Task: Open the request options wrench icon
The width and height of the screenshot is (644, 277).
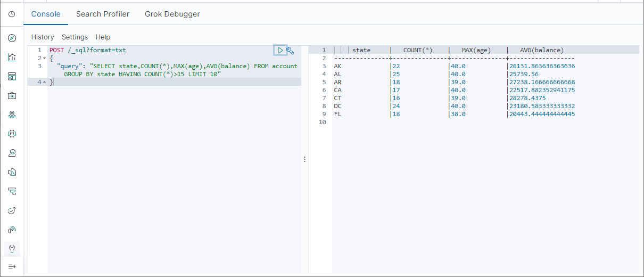Action: pos(291,50)
